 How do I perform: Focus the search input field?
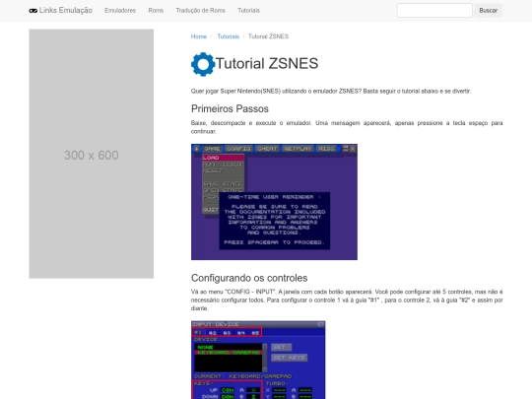(434, 11)
